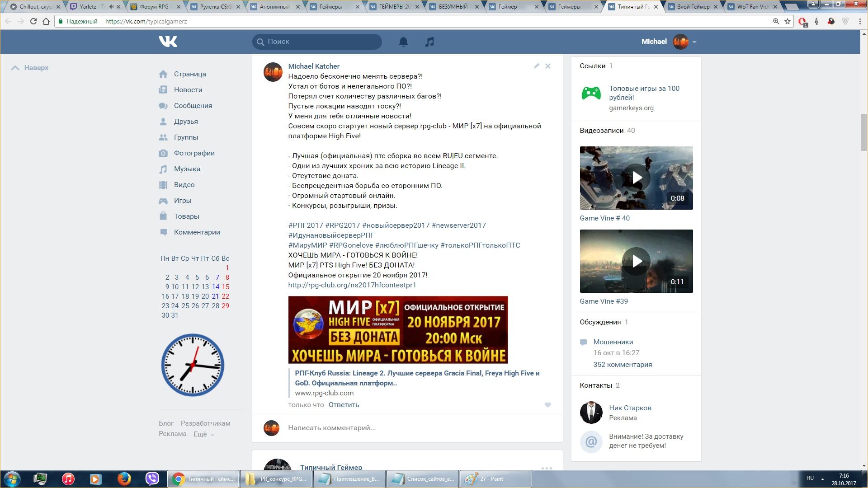868x488 pixels.
Task: Open PR_конкурс_RPG folder in taskbar
Action: coord(276,479)
